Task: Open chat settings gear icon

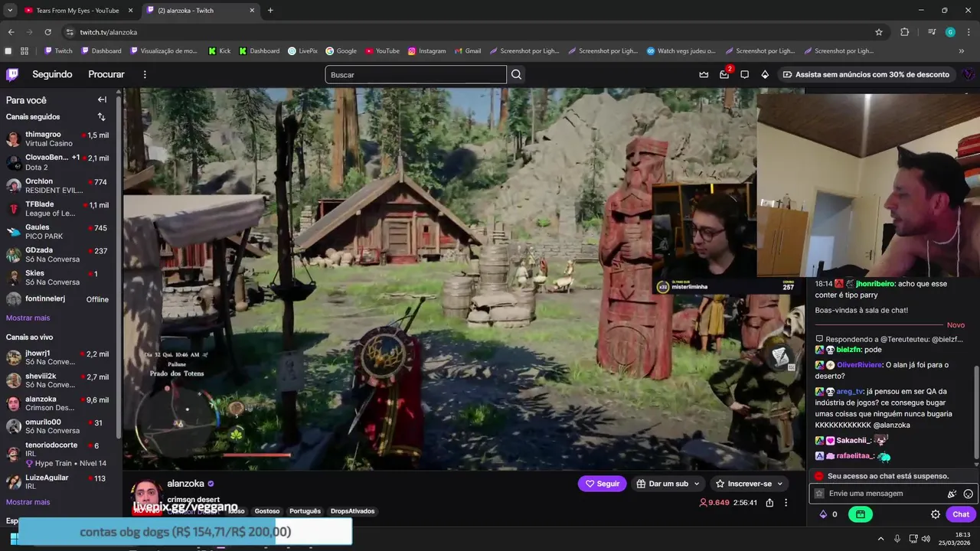Action: tap(936, 514)
